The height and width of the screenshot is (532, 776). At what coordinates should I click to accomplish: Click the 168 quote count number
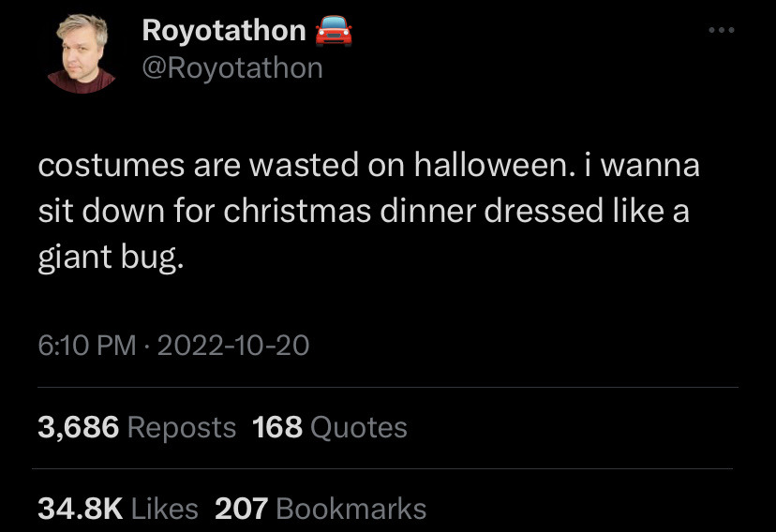click(277, 428)
